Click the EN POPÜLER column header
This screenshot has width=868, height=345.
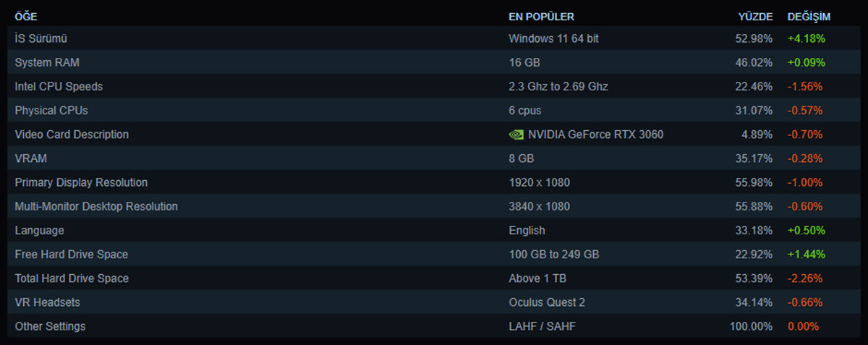point(541,17)
